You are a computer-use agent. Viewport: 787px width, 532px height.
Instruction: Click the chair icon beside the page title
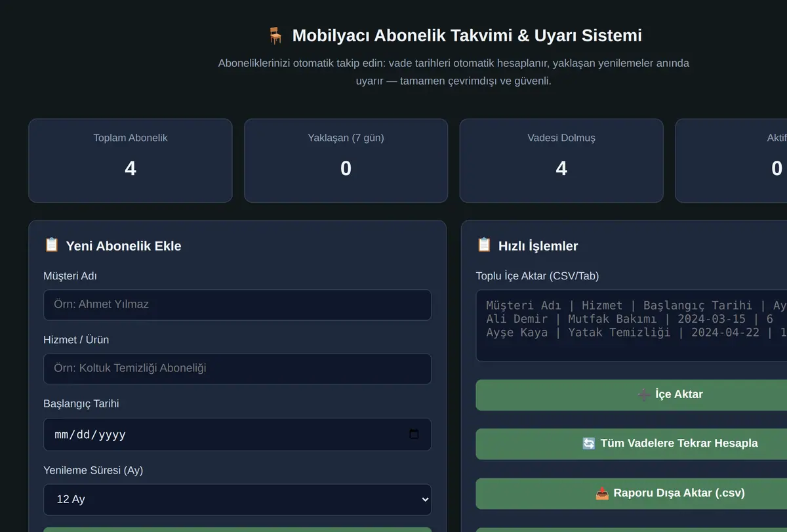tap(275, 35)
